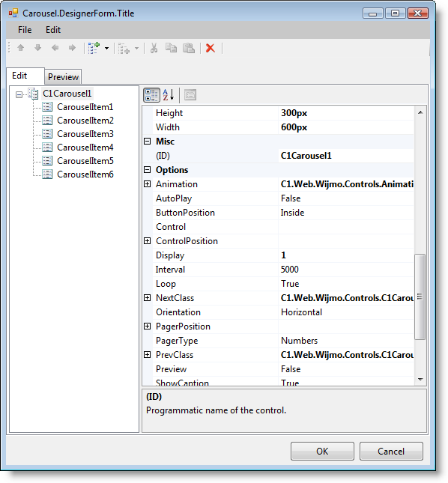The image size is (448, 483).
Task: Expand the ControlPosition property
Action: click(148, 241)
